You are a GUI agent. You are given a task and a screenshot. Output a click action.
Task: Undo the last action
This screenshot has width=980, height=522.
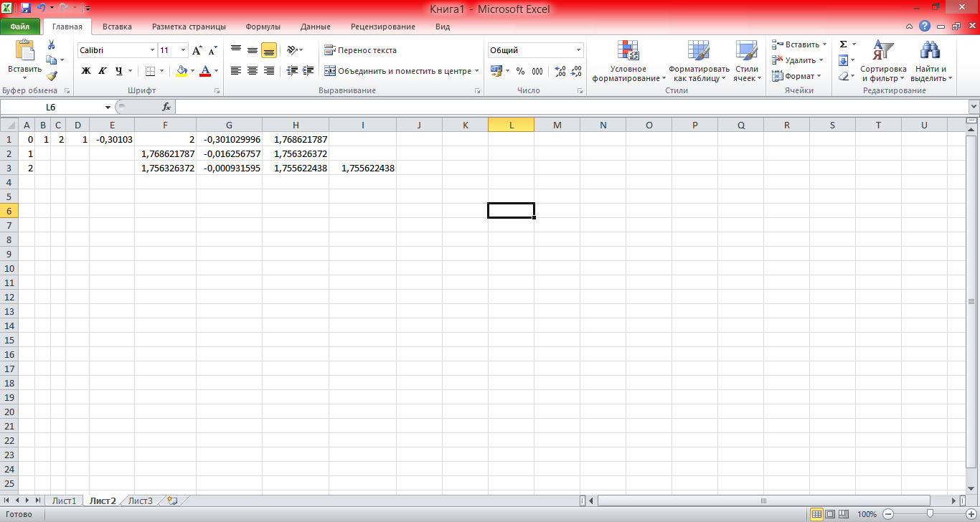pyautogui.click(x=42, y=8)
